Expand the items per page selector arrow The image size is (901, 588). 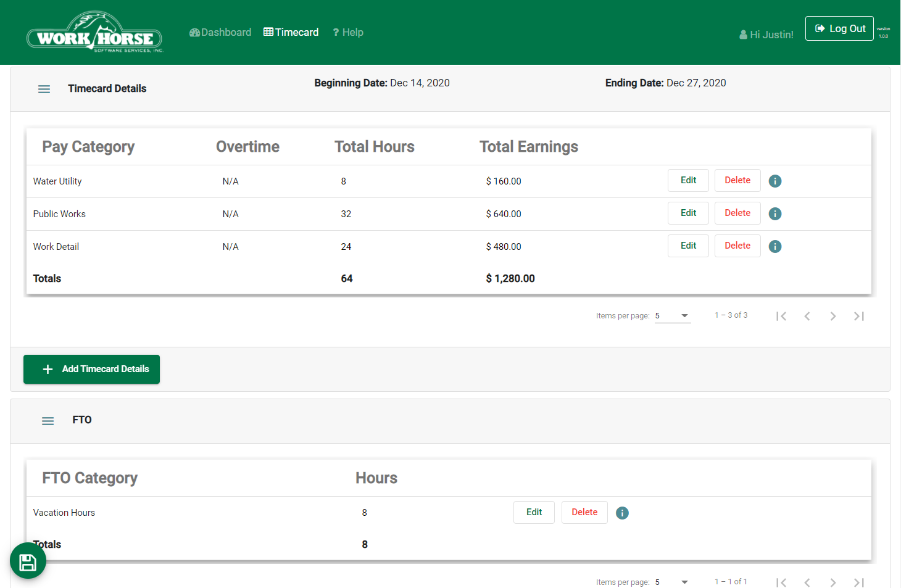tap(685, 315)
